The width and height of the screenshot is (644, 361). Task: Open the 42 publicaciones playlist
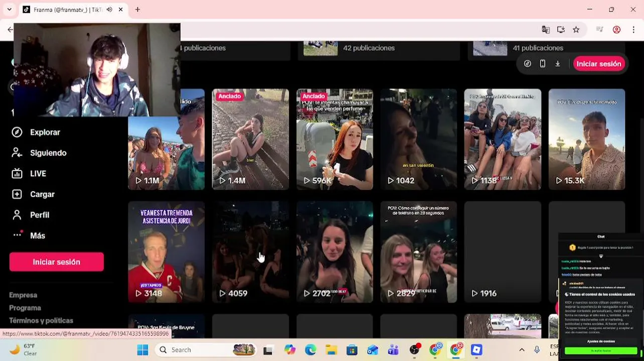click(379, 50)
